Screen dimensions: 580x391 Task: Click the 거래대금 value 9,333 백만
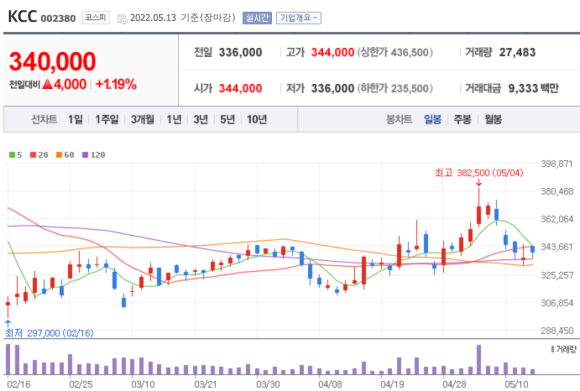(533, 88)
